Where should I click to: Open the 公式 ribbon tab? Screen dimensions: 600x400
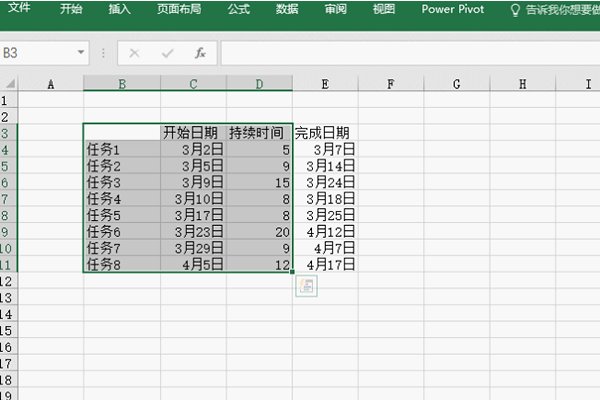coord(239,9)
